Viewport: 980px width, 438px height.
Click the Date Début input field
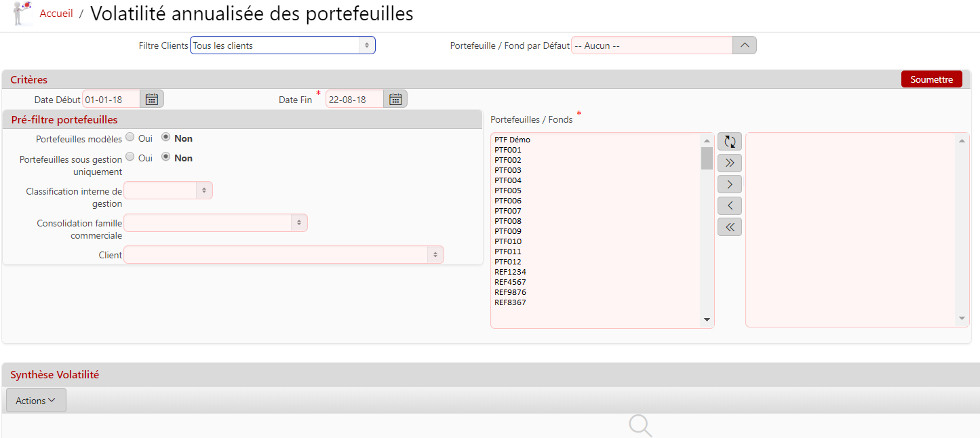tap(111, 100)
